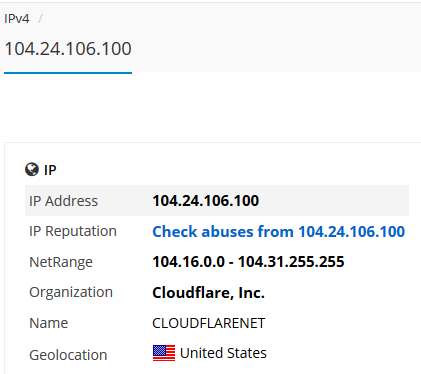
Task: Select the 'CLOUDFLARENET' name value
Action: [x=209, y=323]
